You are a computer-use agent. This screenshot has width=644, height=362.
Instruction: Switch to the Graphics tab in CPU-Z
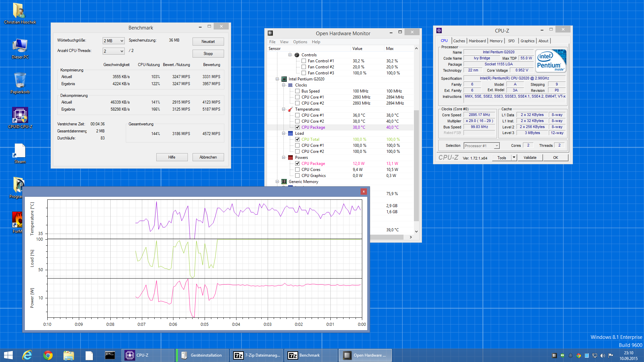click(527, 41)
